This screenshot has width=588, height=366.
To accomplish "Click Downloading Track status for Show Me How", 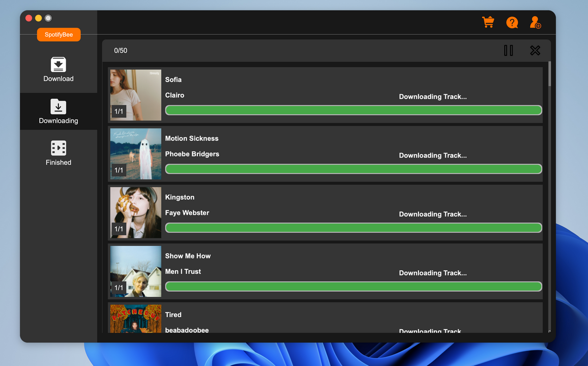I will coord(433,273).
